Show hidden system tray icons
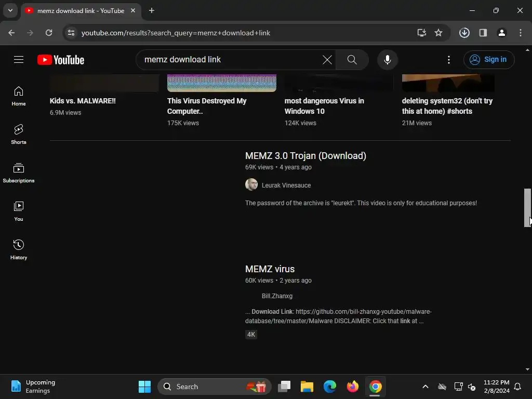 (425, 387)
